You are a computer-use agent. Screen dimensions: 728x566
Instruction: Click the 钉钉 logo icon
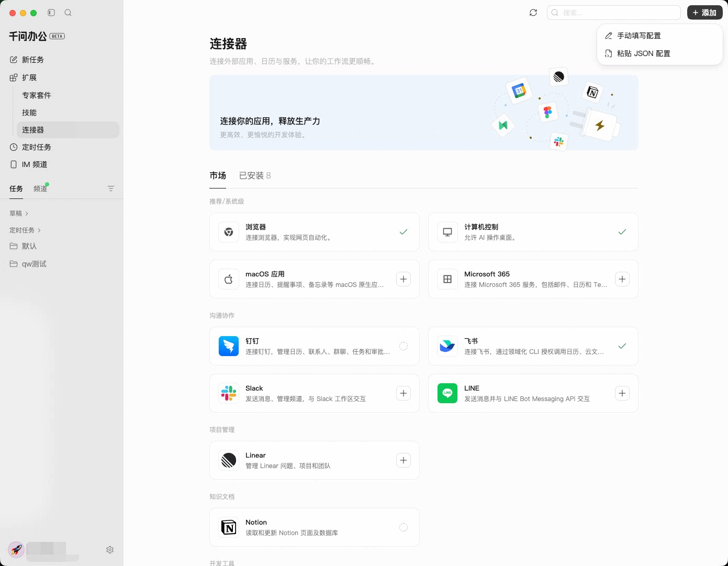(229, 346)
